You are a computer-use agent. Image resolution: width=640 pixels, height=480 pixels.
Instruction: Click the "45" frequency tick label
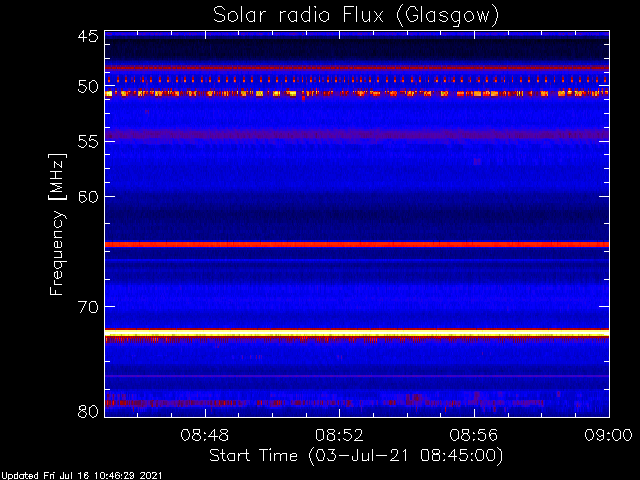pyautogui.click(x=88, y=37)
